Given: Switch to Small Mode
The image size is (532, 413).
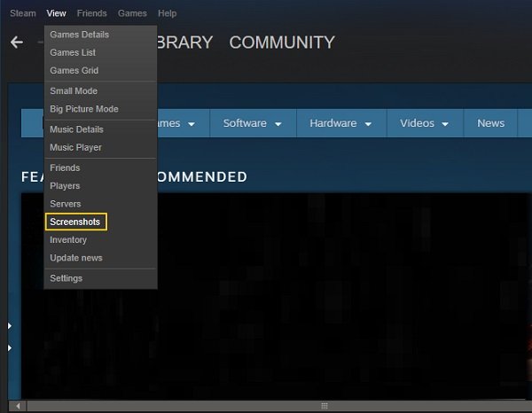Looking at the screenshot, I should click(74, 91).
